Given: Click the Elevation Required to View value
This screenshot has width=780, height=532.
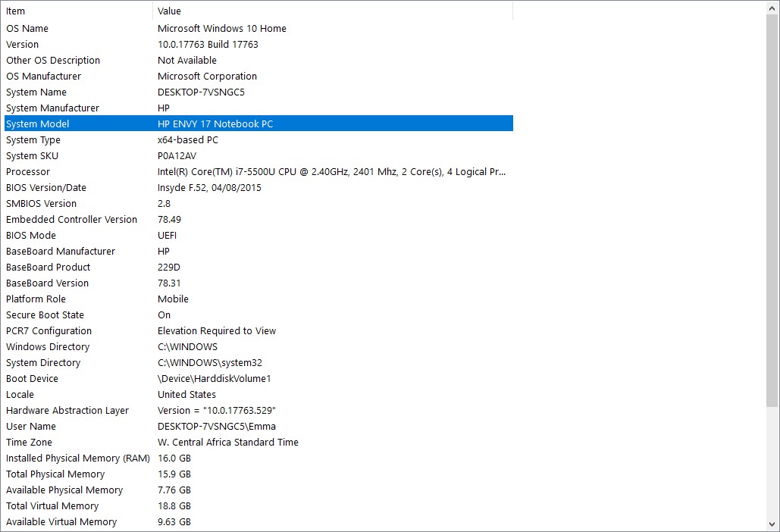Looking at the screenshot, I should (x=217, y=330).
